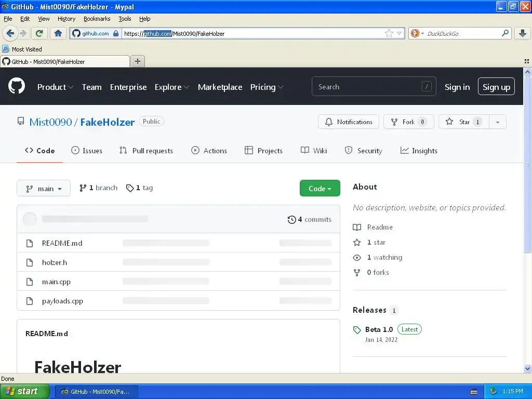The width and height of the screenshot is (532, 399).
Task: Click the commit history clock icon
Action: [x=291, y=220]
